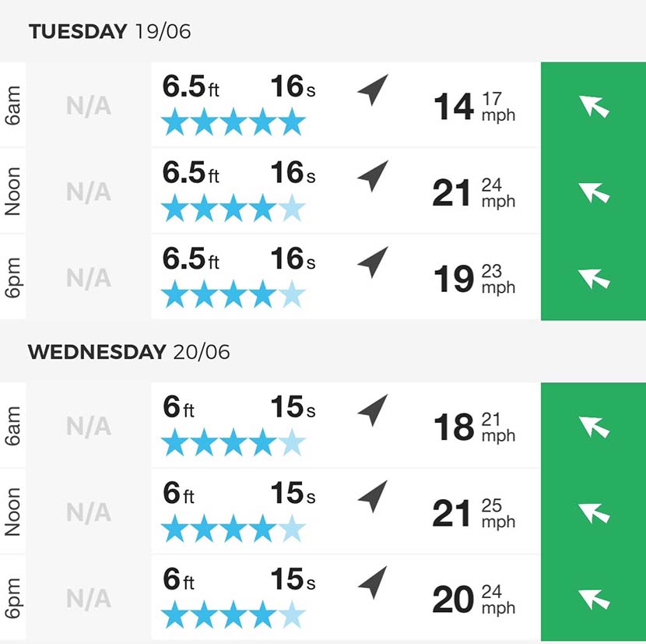Open the TUESDAY 19/06 day header
The width and height of the screenshot is (646, 644).
pyautogui.click(x=110, y=32)
